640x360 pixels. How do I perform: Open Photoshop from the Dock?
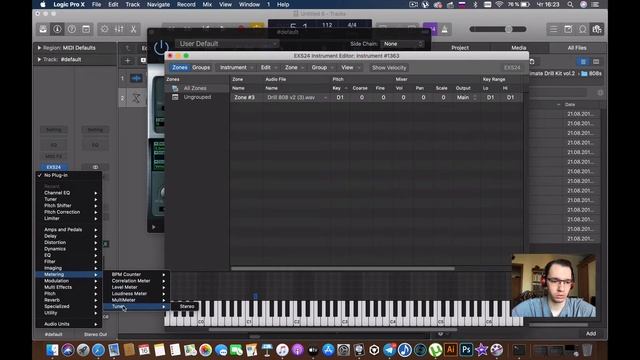point(466,350)
